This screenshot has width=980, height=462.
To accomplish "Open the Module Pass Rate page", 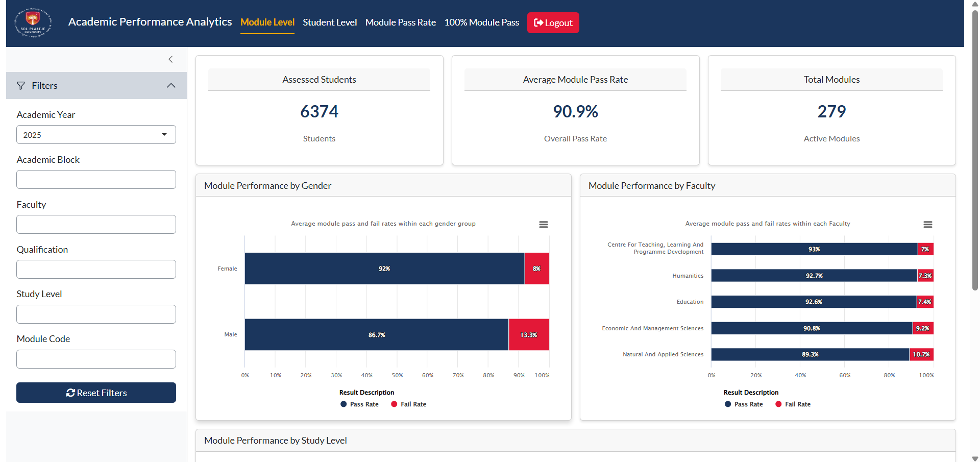I will tap(400, 22).
